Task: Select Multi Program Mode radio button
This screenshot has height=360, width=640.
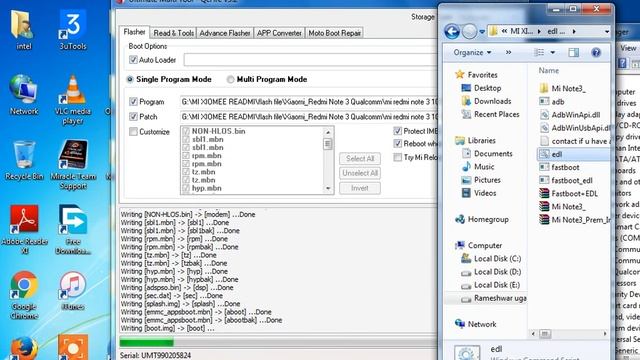Action: pos(230,80)
